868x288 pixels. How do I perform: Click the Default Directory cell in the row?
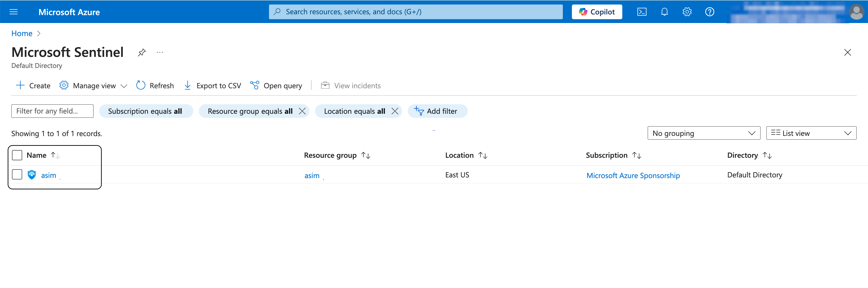tap(755, 175)
